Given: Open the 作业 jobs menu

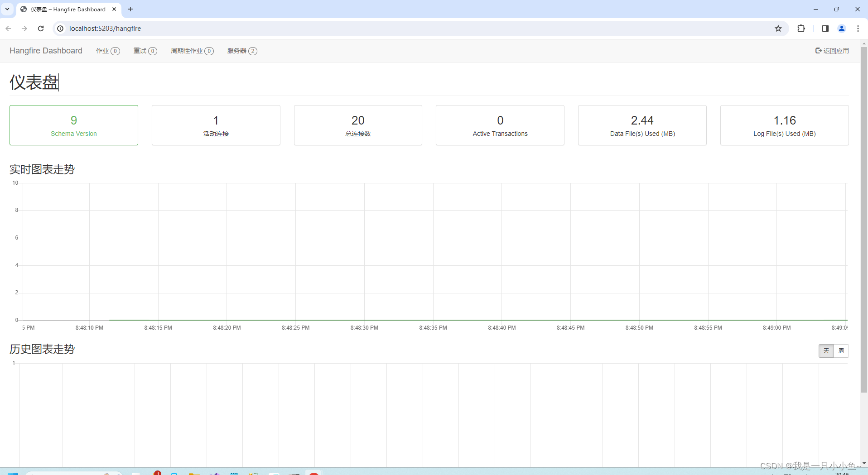Looking at the screenshot, I should click(x=108, y=51).
